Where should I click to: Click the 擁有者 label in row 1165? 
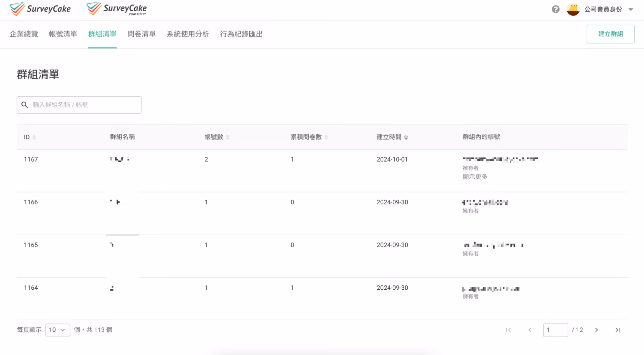click(470, 254)
